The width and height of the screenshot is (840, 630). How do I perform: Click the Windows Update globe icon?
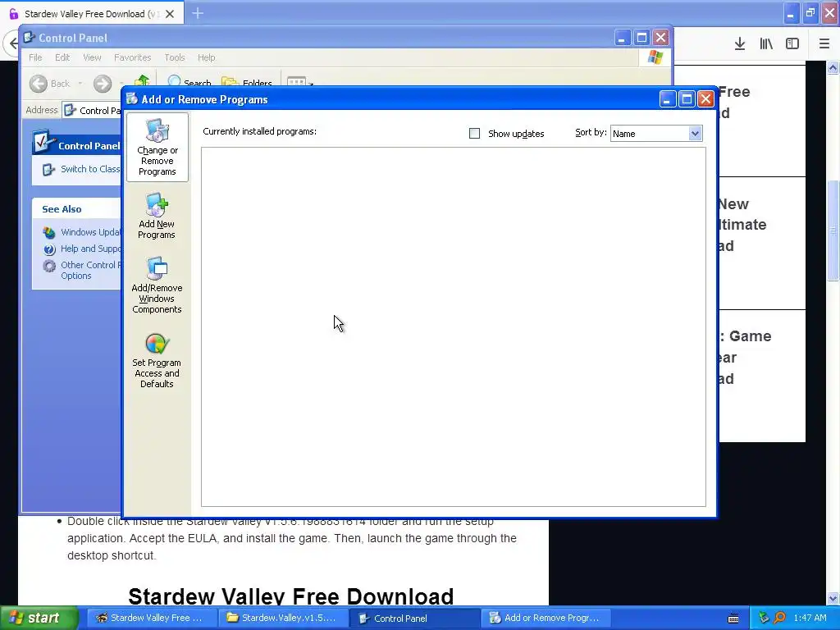point(49,232)
